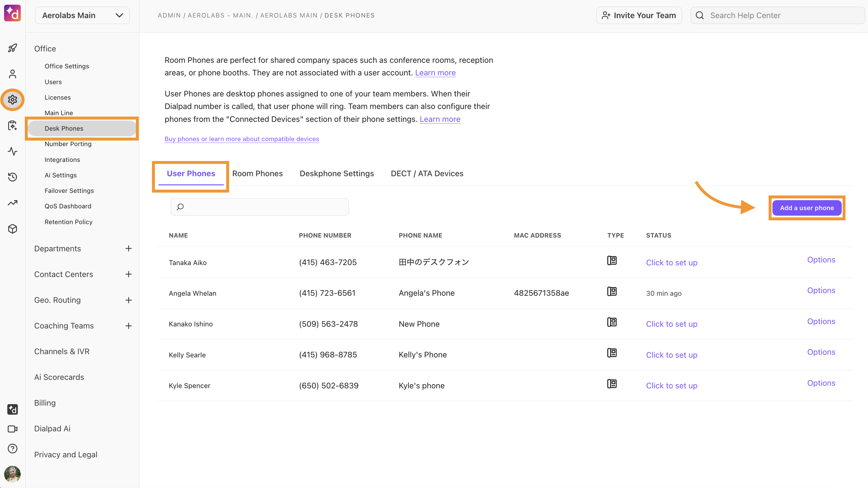
Task: Focus the user phones search field
Action: click(260, 207)
